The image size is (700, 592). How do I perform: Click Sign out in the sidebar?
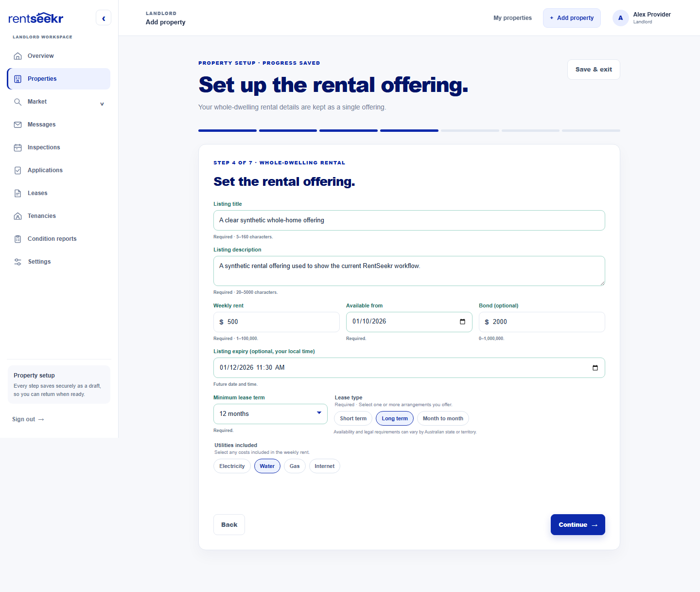tap(28, 419)
